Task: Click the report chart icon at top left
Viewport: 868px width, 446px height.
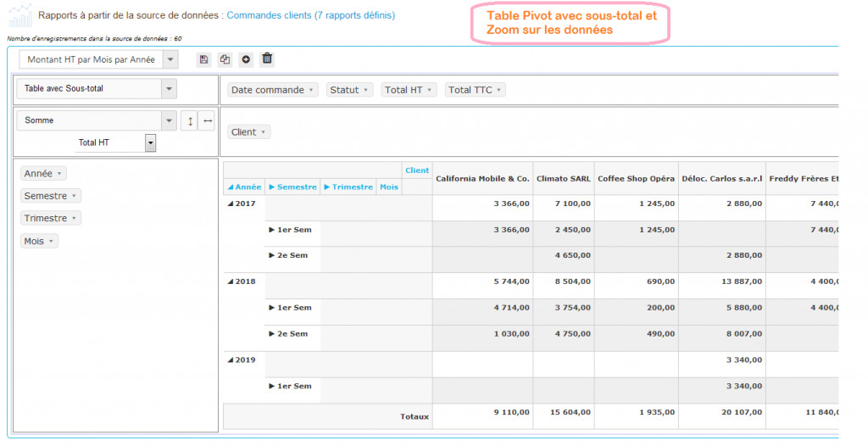Action: [20, 15]
